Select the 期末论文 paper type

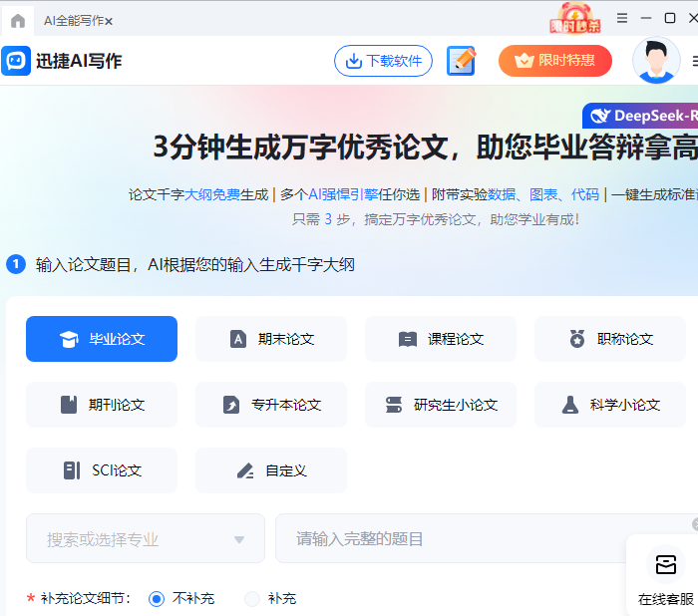[271, 339]
